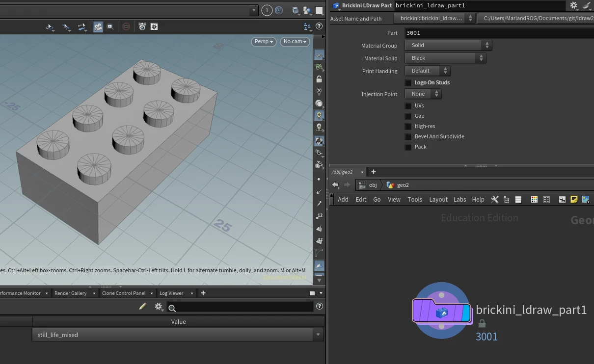The image size is (594, 364).
Task: Show network list view icon
Action: pos(518,200)
